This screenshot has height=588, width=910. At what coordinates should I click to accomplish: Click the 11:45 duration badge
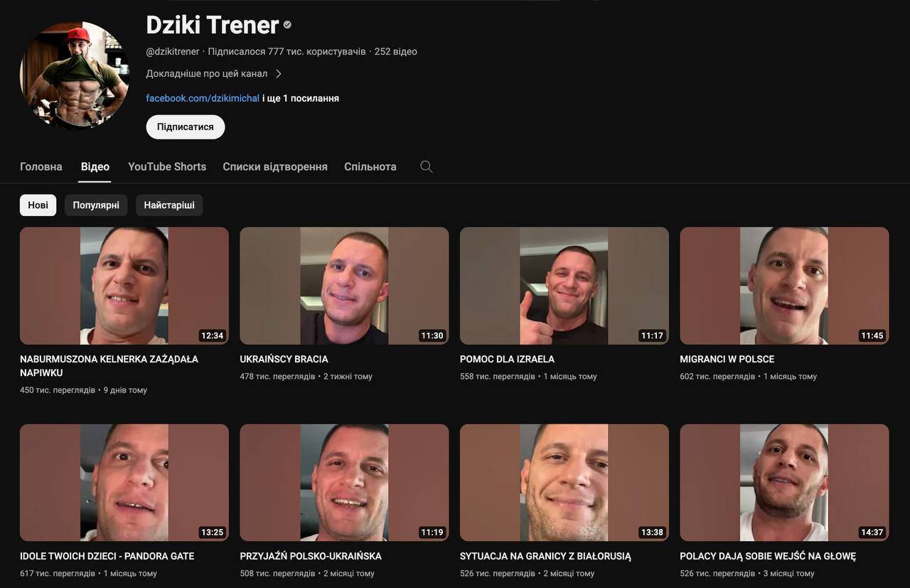pos(872,336)
